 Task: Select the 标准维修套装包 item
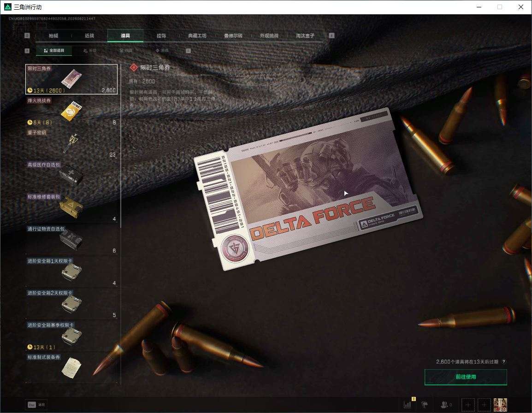coord(71,207)
